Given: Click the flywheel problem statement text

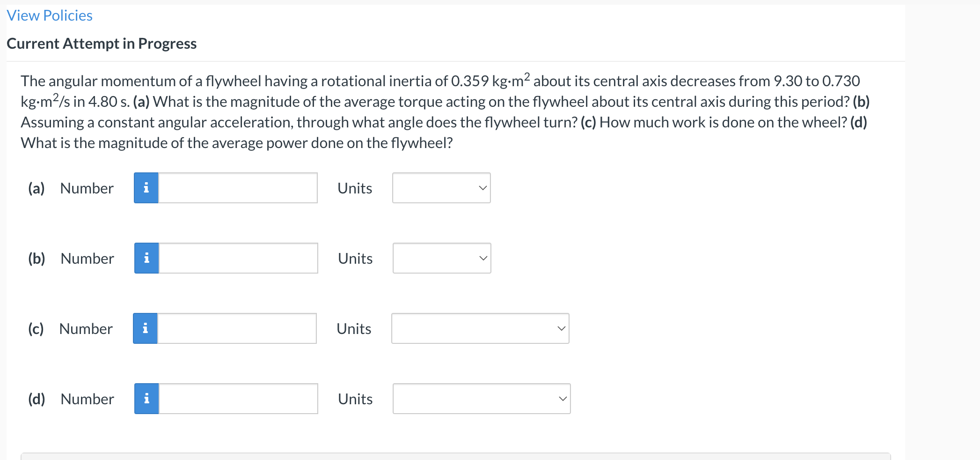Looking at the screenshot, I should point(445,111).
